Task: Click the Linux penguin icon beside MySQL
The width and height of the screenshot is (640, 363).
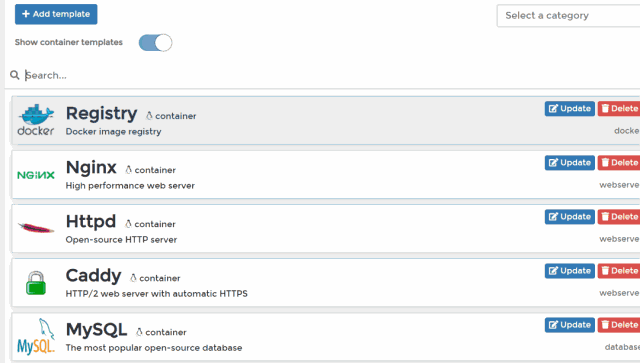Action: (x=139, y=332)
